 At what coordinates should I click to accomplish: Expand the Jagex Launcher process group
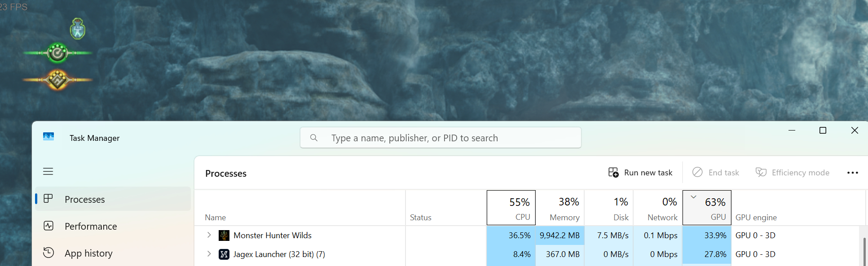(x=209, y=254)
